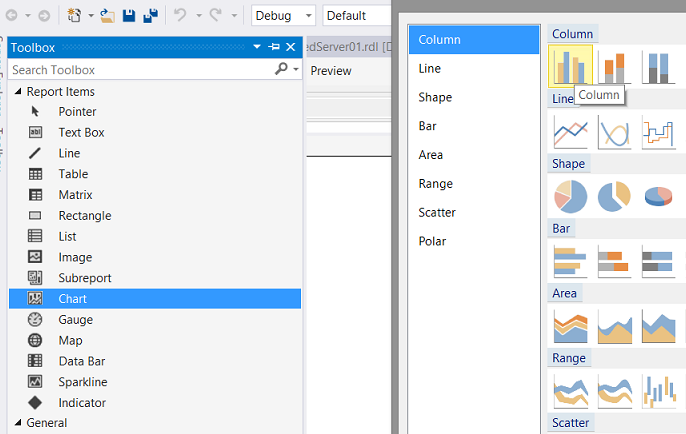Navigate backward with the back arrow icon

12,16
